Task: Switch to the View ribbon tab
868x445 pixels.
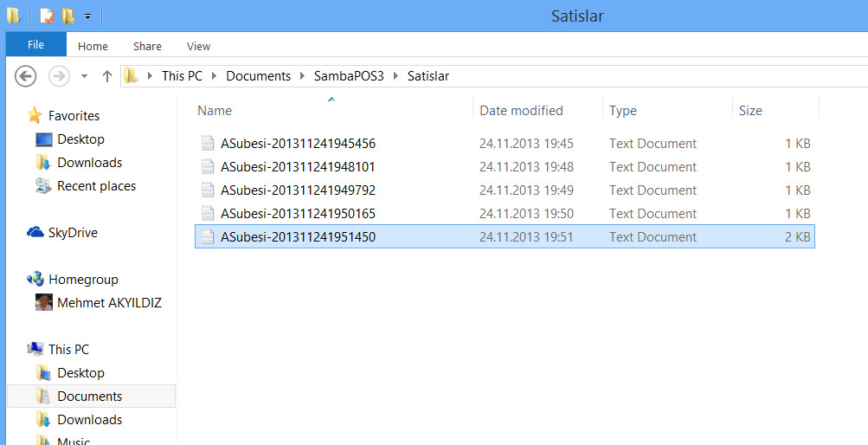Action: tap(198, 46)
